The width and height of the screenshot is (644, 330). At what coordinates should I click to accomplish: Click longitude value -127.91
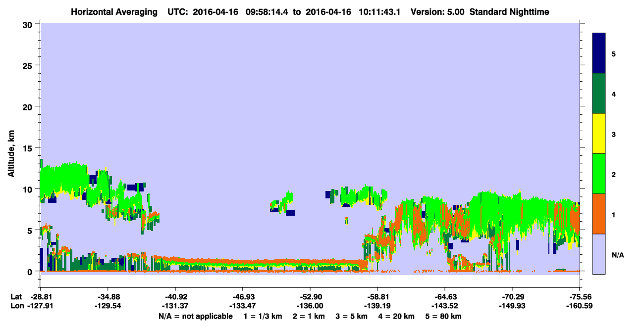coord(41,306)
